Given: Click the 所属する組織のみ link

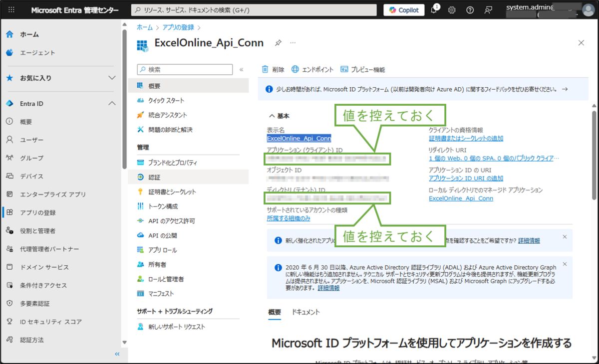Looking at the screenshot, I should [x=289, y=218].
